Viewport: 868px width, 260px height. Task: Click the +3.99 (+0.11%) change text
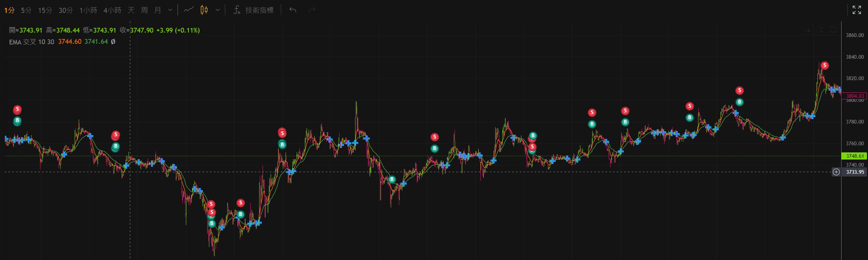(x=178, y=30)
